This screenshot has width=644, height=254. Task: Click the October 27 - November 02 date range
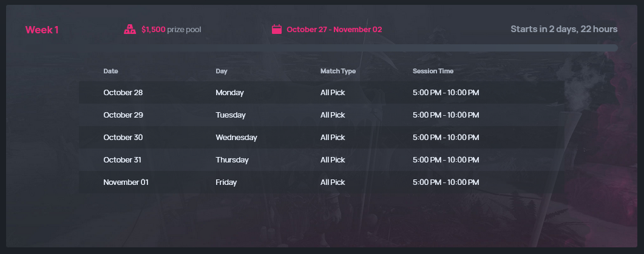point(334,30)
